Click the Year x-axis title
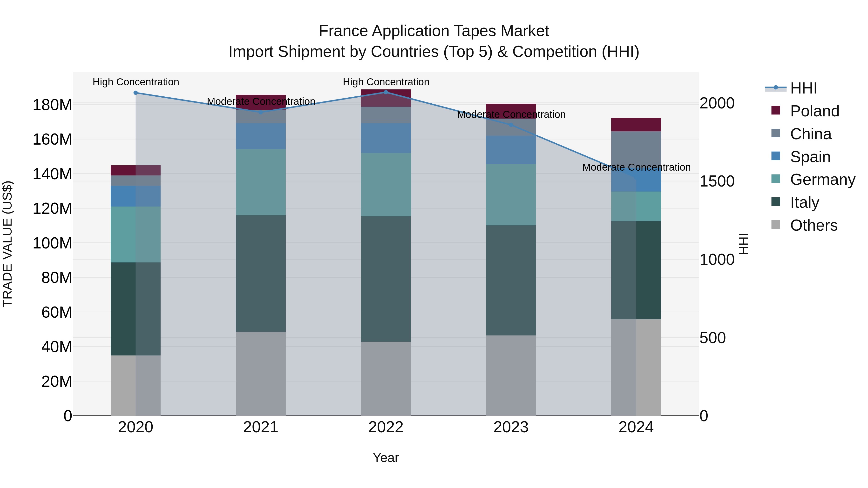Viewport: 868px width, 488px height. [x=386, y=458]
